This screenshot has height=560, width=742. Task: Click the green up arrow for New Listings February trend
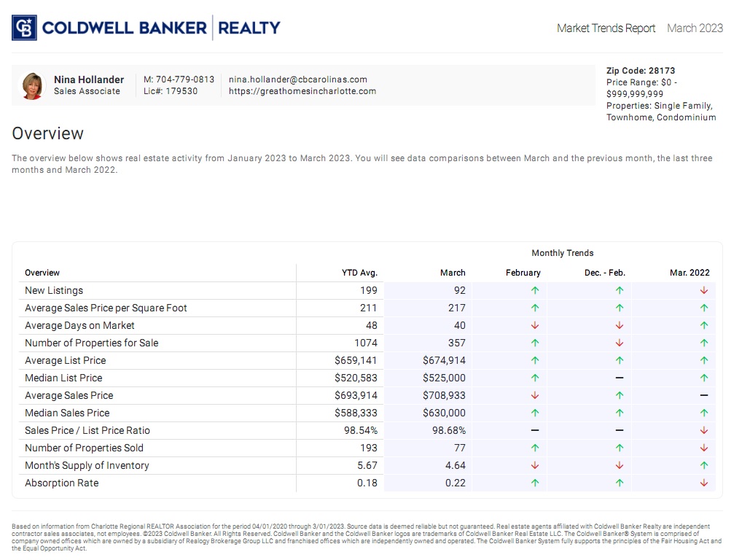[534, 290]
